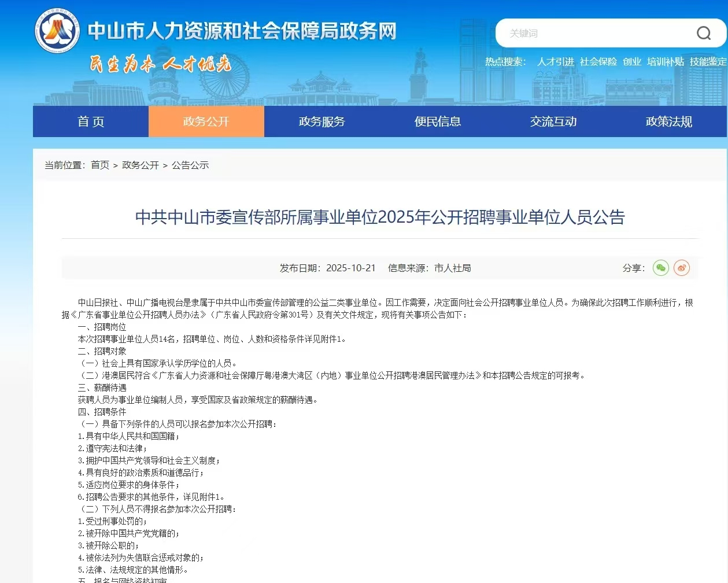
Task: Click the Weibo share icon
Action: [682, 268]
